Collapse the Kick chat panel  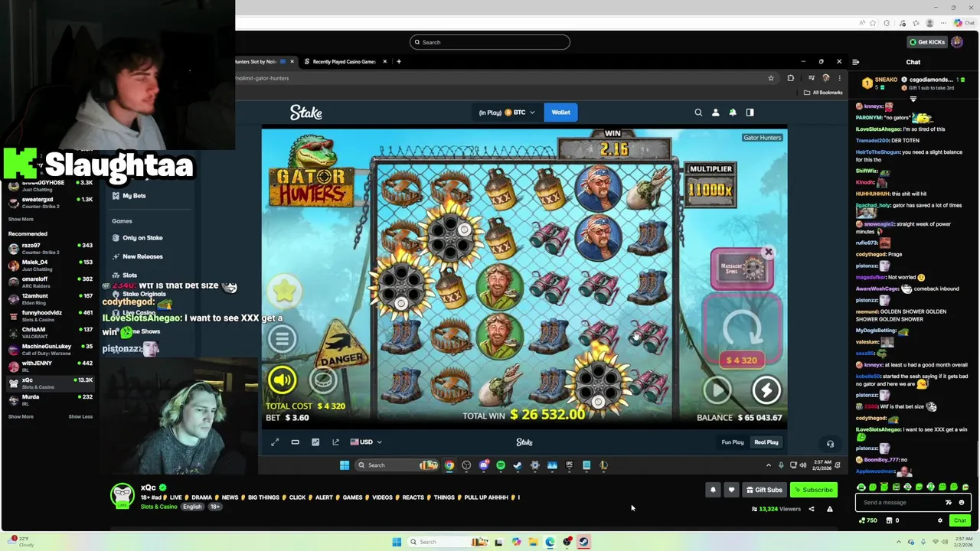click(x=856, y=62)
